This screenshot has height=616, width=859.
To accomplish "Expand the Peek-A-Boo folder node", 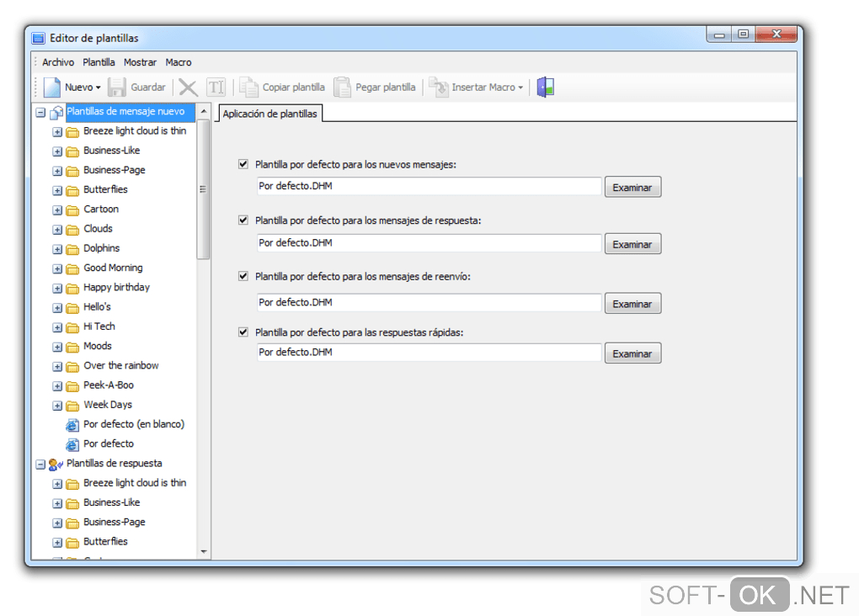I will 57,386.
